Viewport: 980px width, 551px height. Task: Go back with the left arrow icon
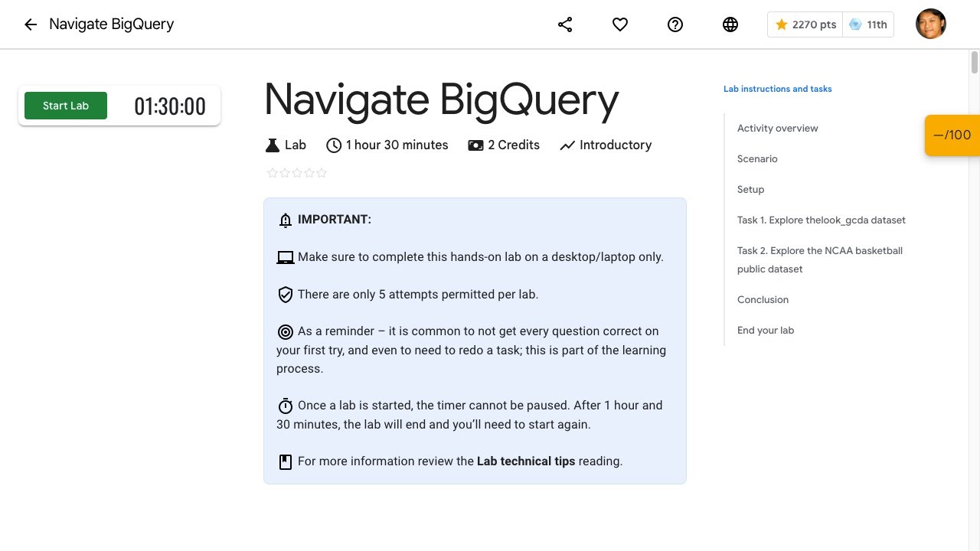tap(31, 24)
